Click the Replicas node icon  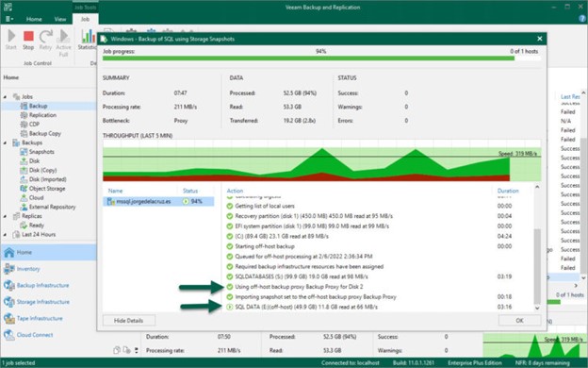tap(16, 216)
